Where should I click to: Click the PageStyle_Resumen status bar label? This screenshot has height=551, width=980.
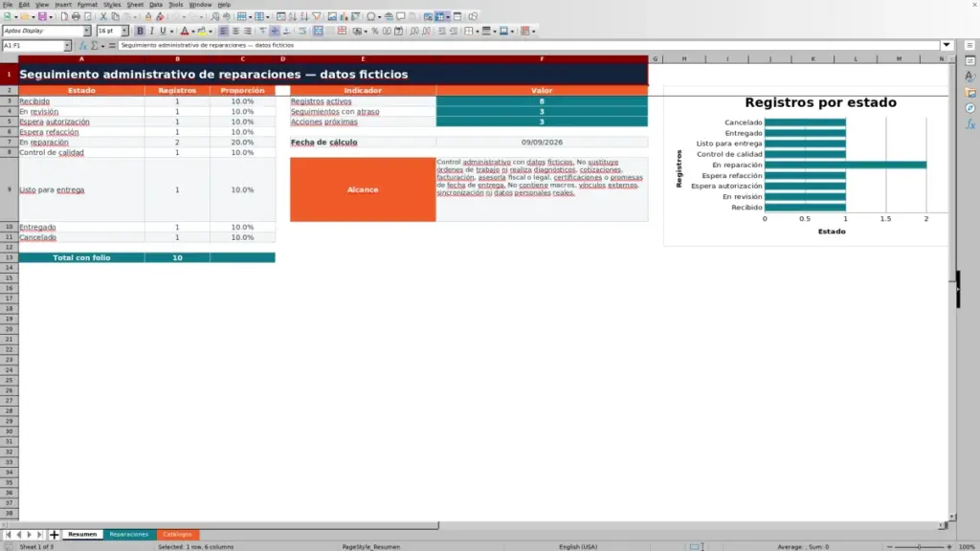(x=370, y=546)
